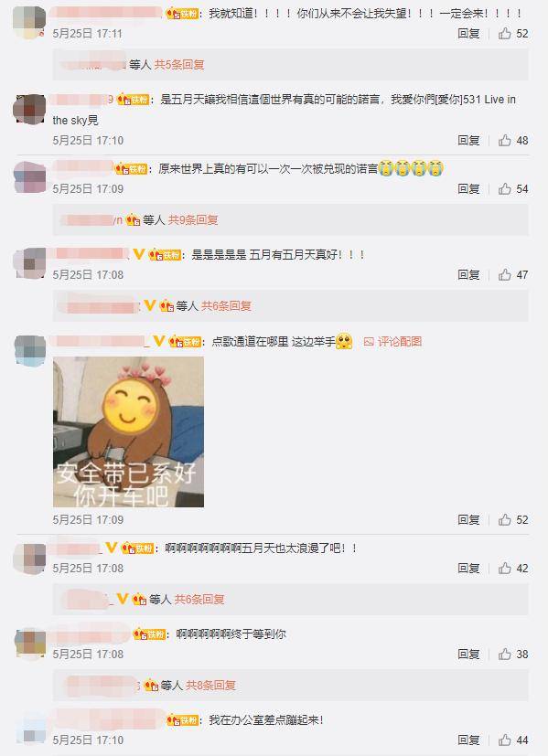Viewport: 548px width, 756px height.
Task: Expand 共9条回复 replies
Action: point(193,220)
